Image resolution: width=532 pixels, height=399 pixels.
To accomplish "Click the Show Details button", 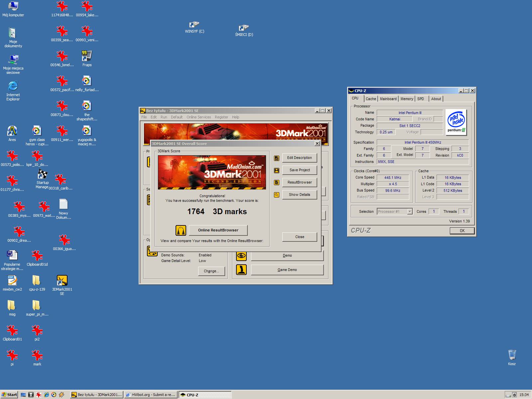I will point(299,195).
